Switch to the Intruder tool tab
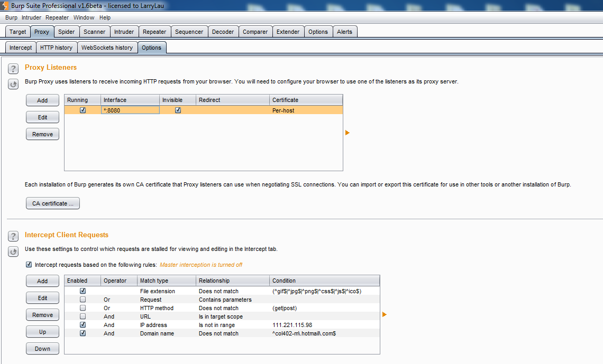The width and height of the screenshot is (603, 364). [124, 32]
